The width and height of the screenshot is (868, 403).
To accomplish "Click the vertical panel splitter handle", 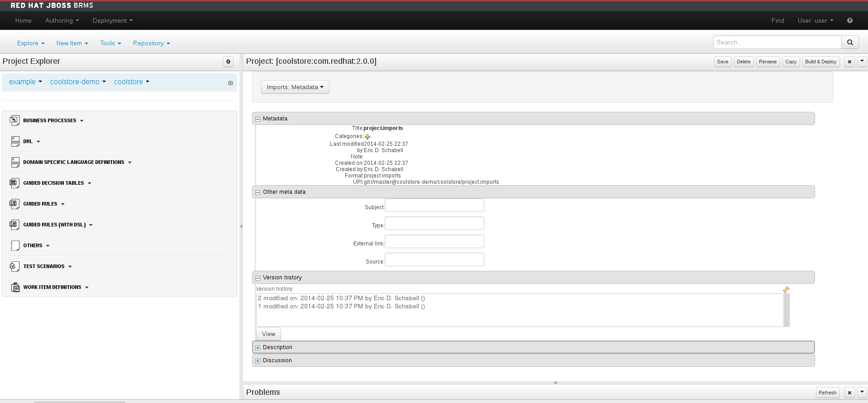I will pyautogui.click(x=241, y=226).
